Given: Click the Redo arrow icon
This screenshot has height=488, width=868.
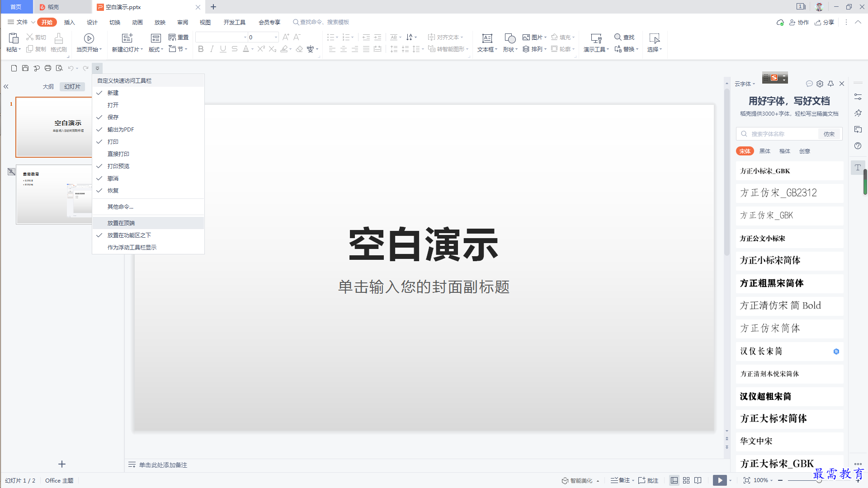Looking at the screenshot, I should pyautogui.click(x=85, y=68).
